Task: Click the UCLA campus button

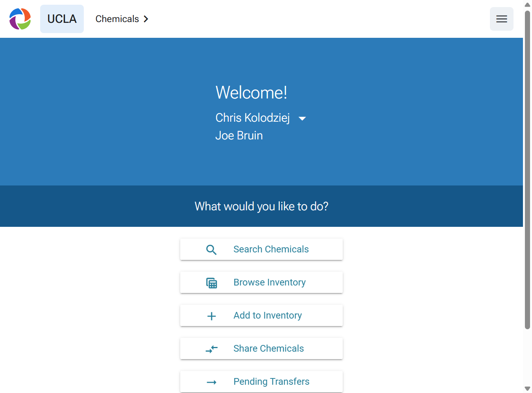Action: [x=62, y=19]
